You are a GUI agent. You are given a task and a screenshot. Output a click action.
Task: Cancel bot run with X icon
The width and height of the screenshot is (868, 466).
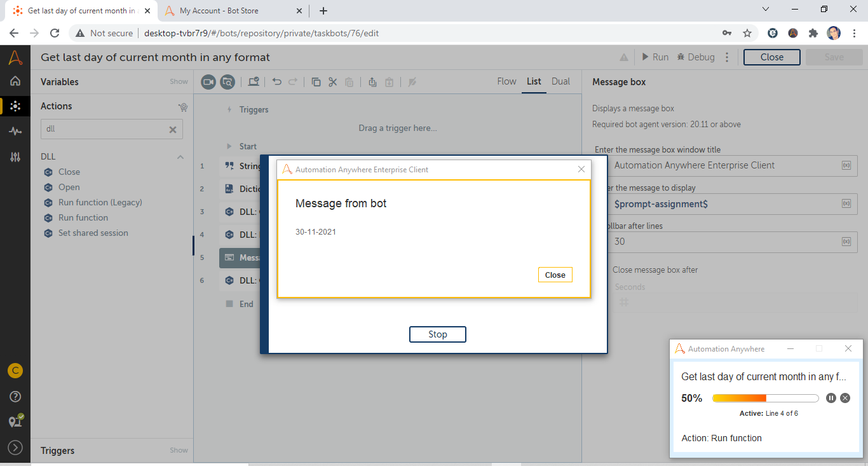pos(845,398)
